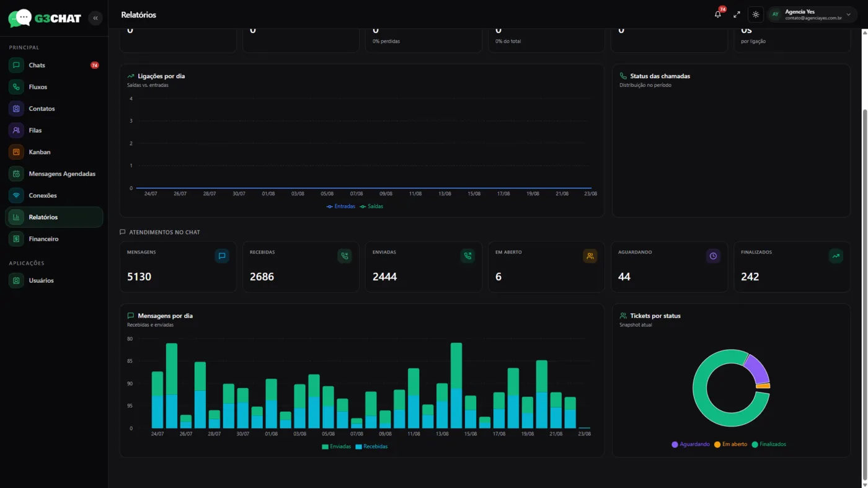Click the Chats 74 unread badge
This screenshot has height=488, width=868.
tap(95, 65)
